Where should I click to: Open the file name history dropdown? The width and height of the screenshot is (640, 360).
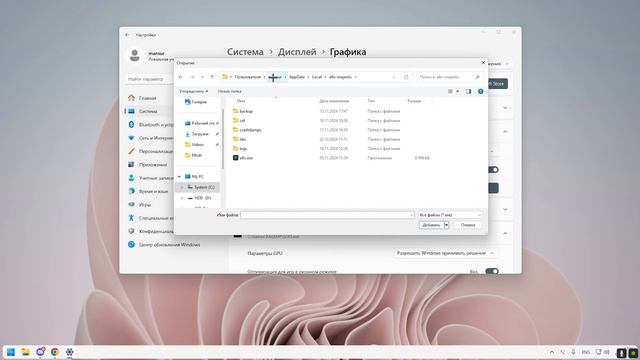(x=411, y=215)
